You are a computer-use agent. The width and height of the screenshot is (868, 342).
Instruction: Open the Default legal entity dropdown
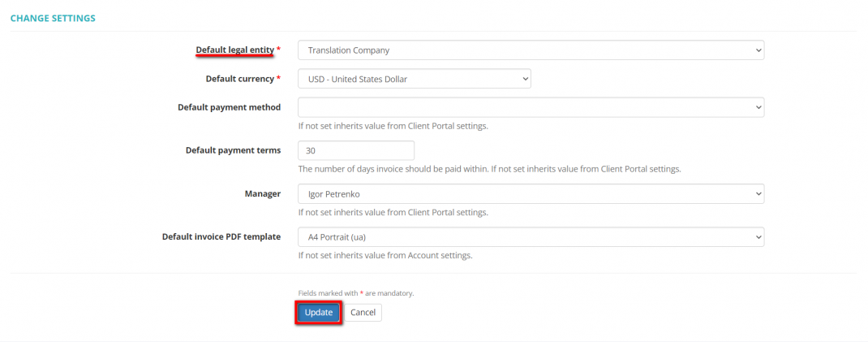531,50
